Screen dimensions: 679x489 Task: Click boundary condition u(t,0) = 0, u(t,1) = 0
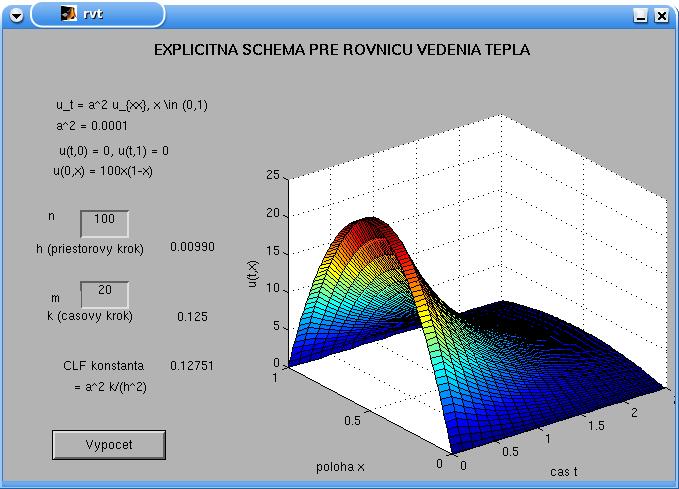tap(114, 151)
